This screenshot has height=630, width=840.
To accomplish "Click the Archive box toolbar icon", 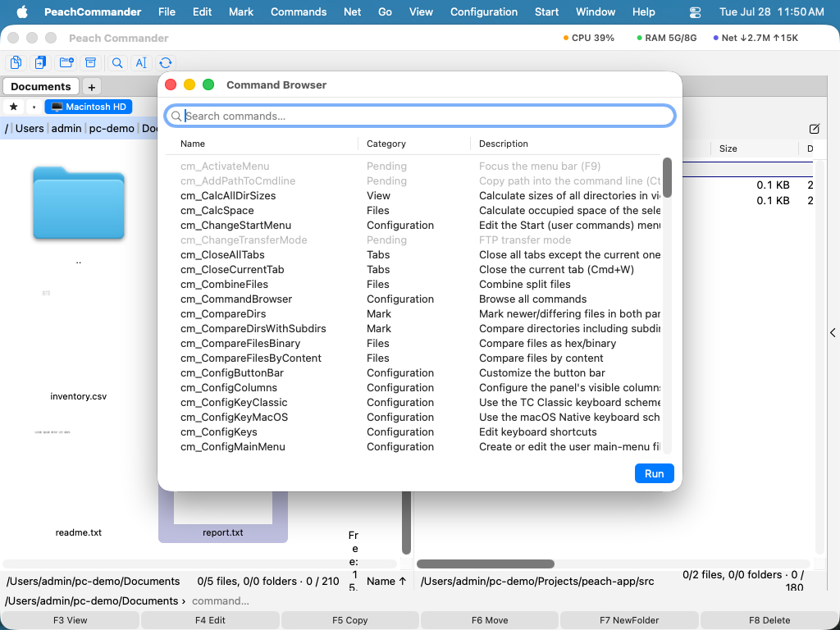I will coord(90,62).
